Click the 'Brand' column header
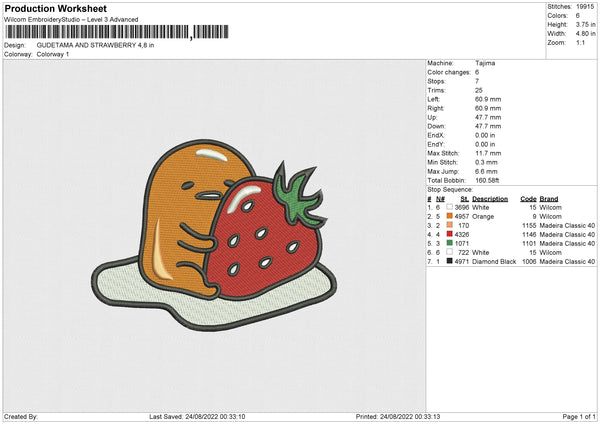The height and width of the screenshot is (424, 600). point(549,199)
